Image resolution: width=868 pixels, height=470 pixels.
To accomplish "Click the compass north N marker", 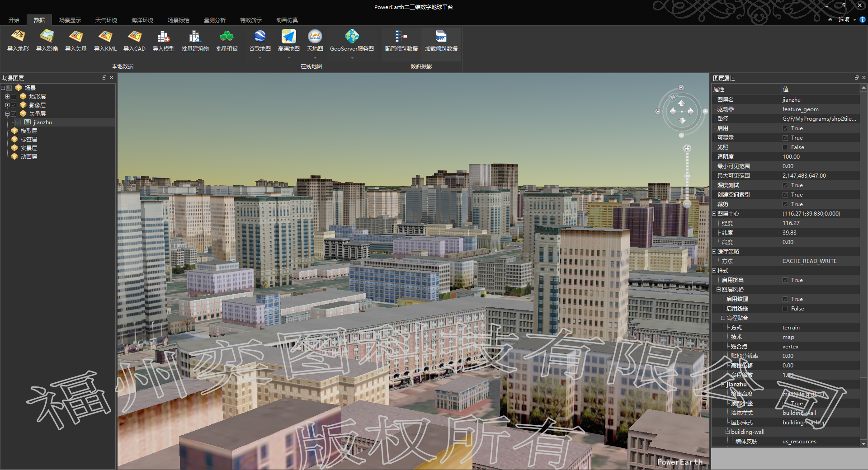I will [673, 97].
